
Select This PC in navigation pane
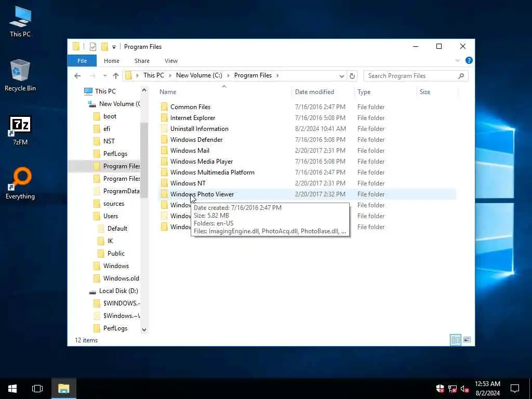[105, 91]
